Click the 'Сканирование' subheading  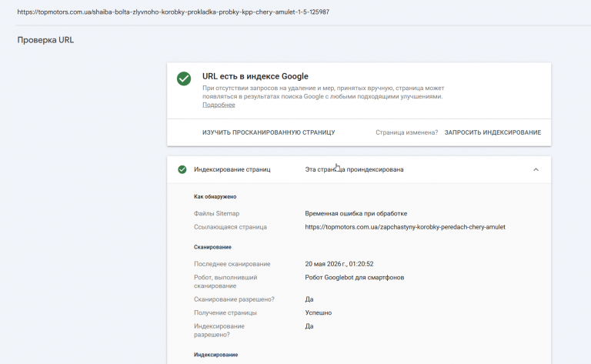click(x=212, y=247)
